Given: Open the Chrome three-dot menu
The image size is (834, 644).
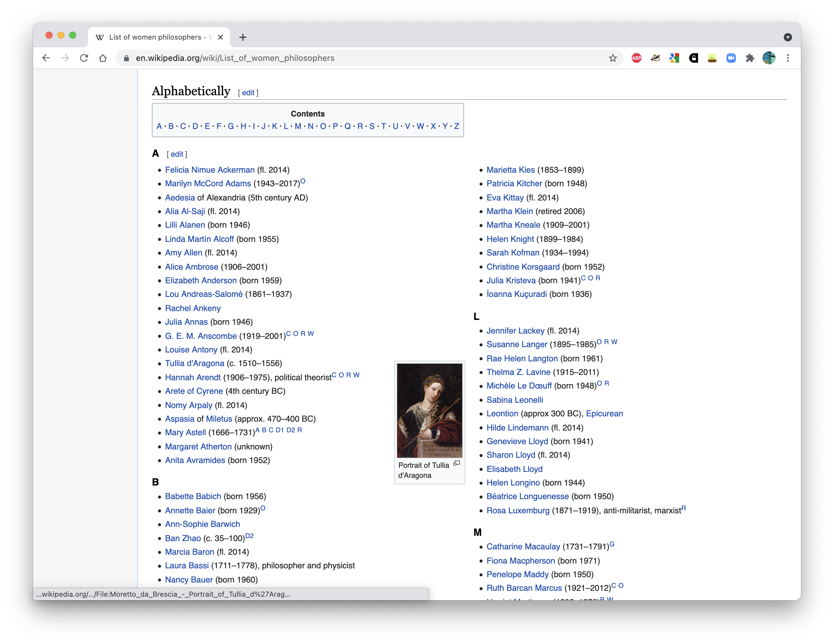Looking at the screenshot, I should [x=787, y=58].
